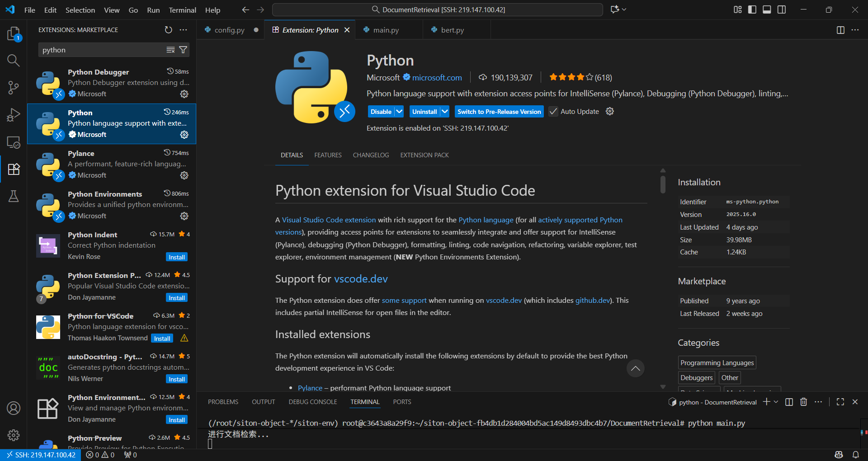Click Switch to Pre-Release Version
This screenshot has width=868, height=461.
[499, 111]
